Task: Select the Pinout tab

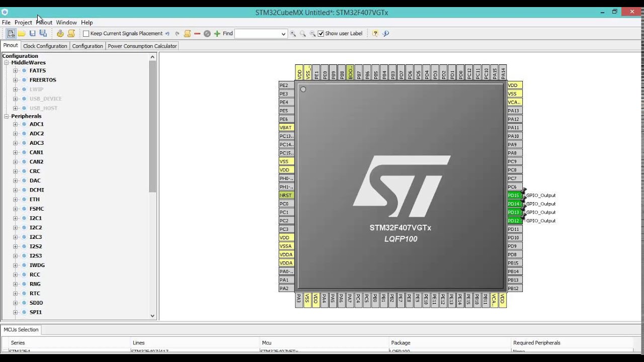Action: (x=11, y=46)
